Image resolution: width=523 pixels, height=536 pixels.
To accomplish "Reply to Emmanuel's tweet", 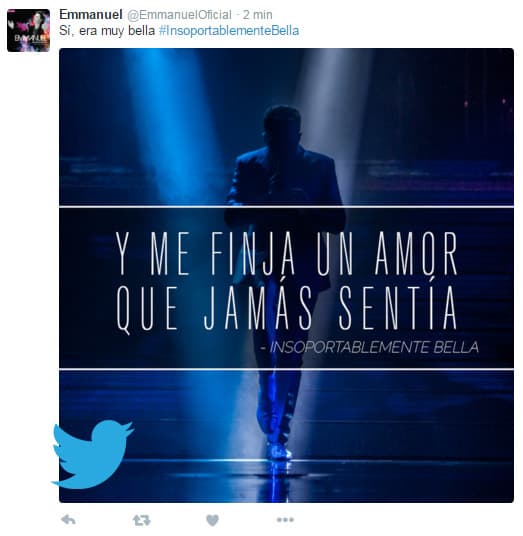I will click(x=68, y=520).
